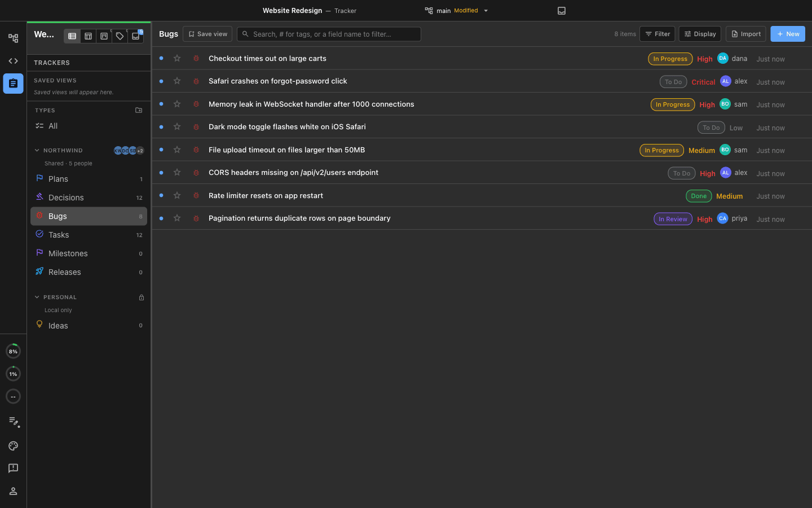
Task: Select the Bugs tracker
Action: pyautogui.click(x=89, y=216)
